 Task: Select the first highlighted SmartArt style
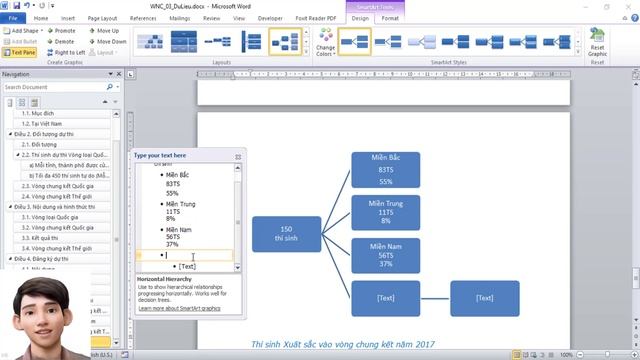pos(354,42)
